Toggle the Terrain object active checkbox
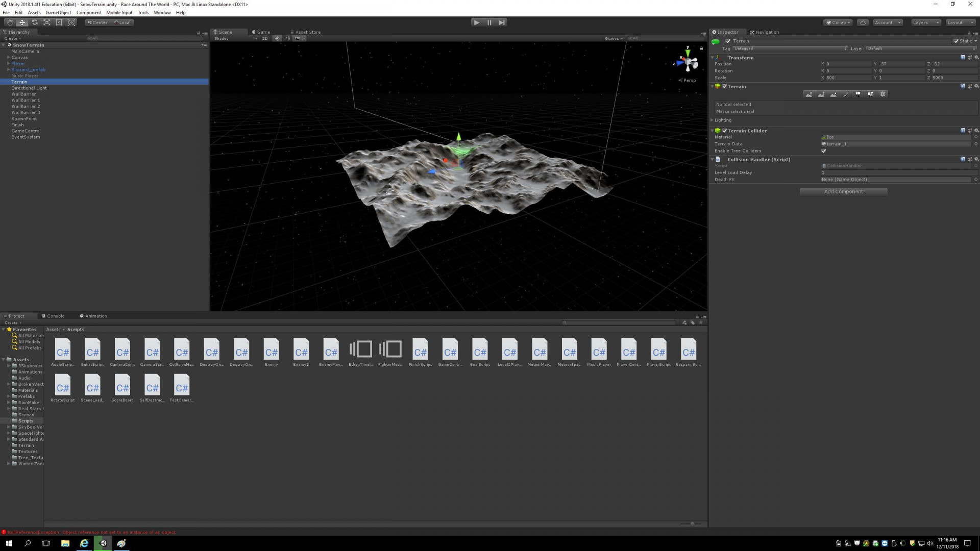Image resolution: width=980 pixels, height=551 pixels. (x=728, y=41)
